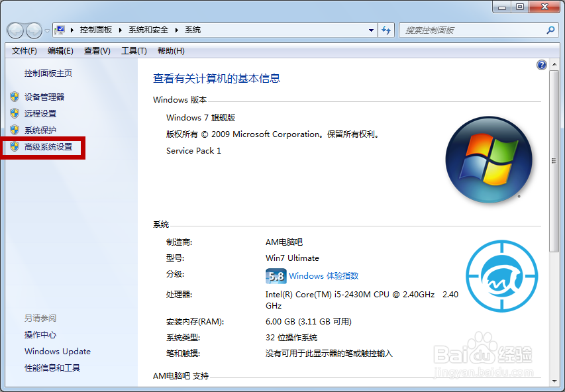Open Windows 体验指数 link

pos(324,276)
